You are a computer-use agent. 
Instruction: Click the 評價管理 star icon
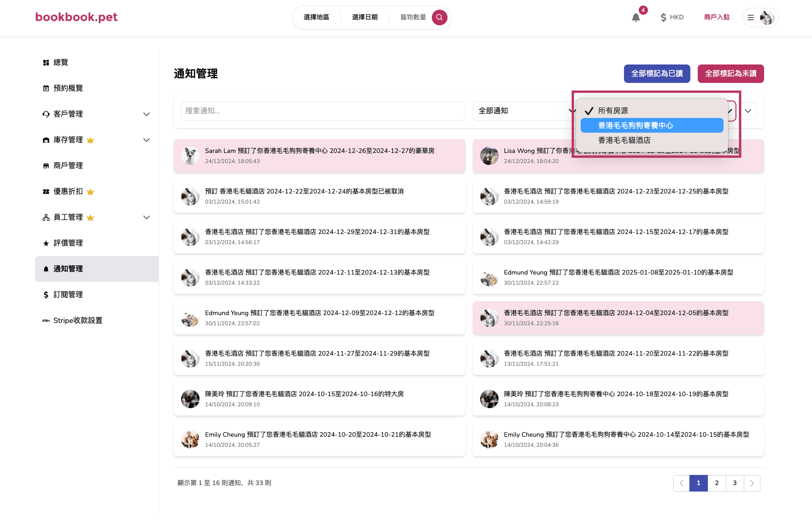coord(46,243)
